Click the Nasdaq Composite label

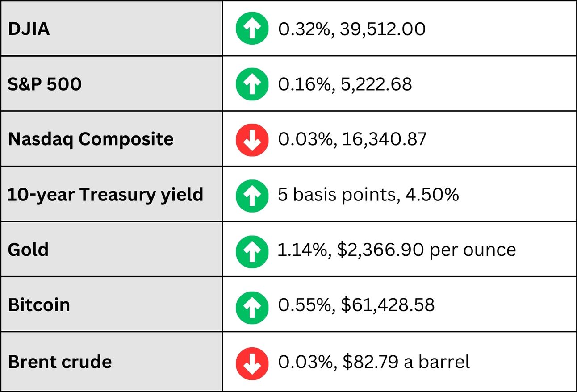click(91, 139)
